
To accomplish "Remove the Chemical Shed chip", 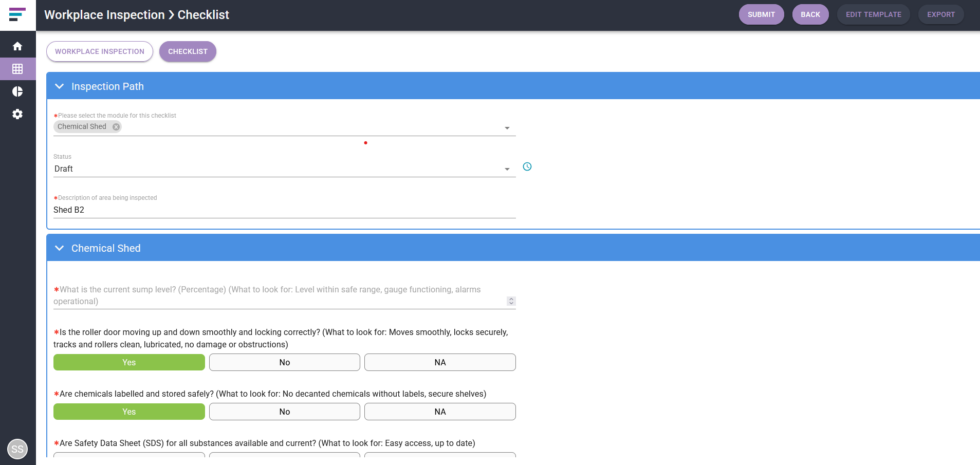I will [x=116, y=127].
